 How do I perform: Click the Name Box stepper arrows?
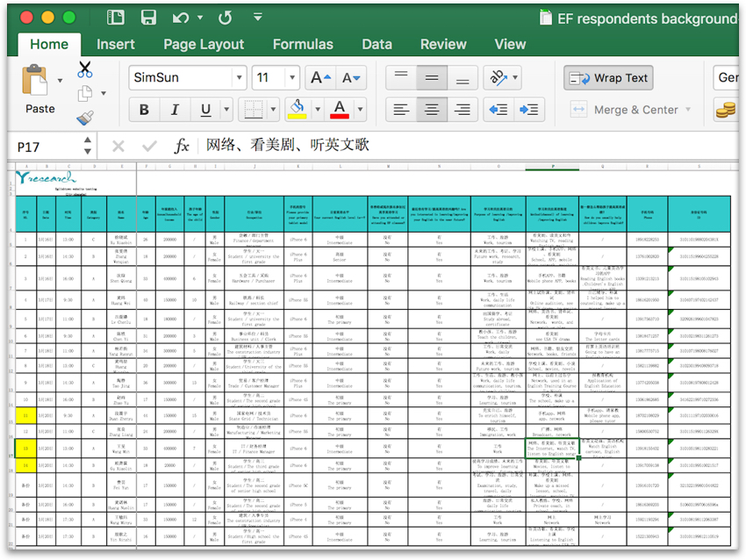click(87, 146)
